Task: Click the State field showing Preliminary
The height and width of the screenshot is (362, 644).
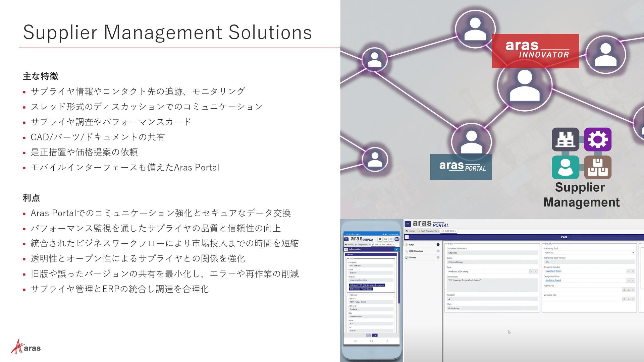Action: point(492,308)
